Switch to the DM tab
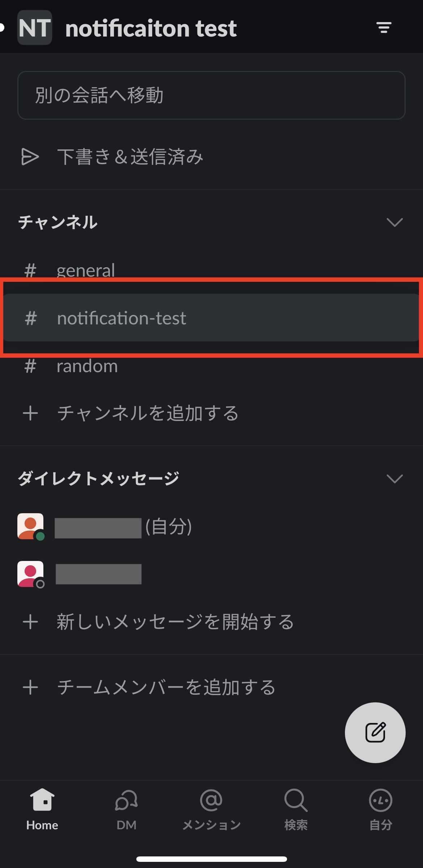 click(x=127, y=809)
